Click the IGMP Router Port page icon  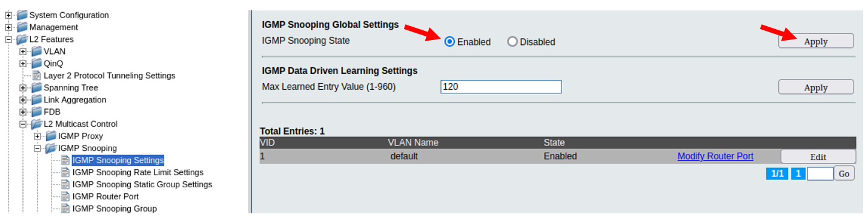[65, 196]
